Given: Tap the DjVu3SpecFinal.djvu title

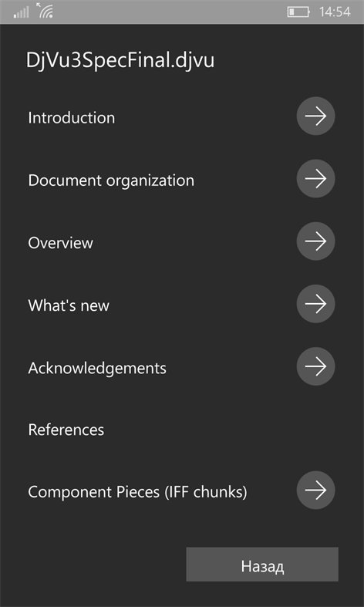Looking at the screenshot, I should click(120, 61).
